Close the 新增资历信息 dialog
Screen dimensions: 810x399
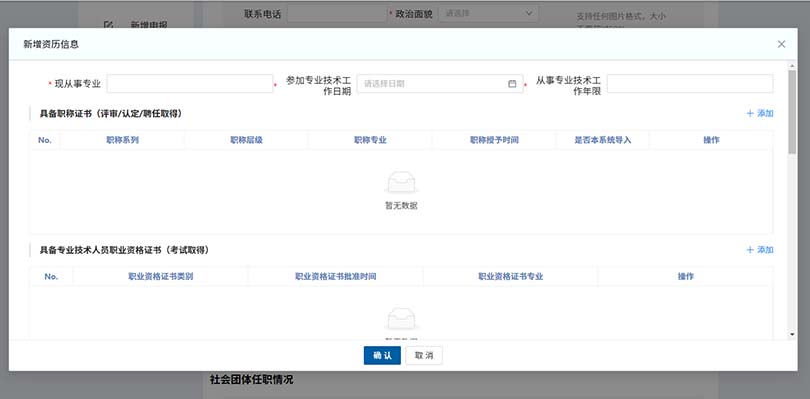point(781,44)
